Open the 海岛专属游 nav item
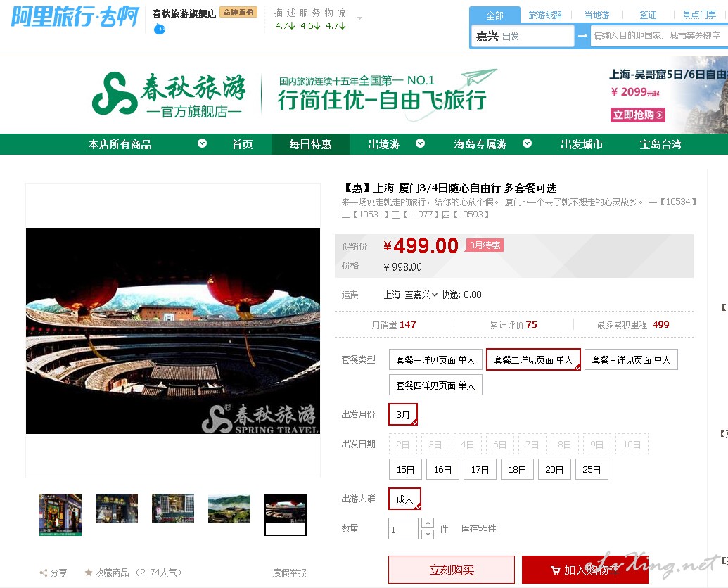The width and height of the screenshot is (728, 588). (480, 144)
